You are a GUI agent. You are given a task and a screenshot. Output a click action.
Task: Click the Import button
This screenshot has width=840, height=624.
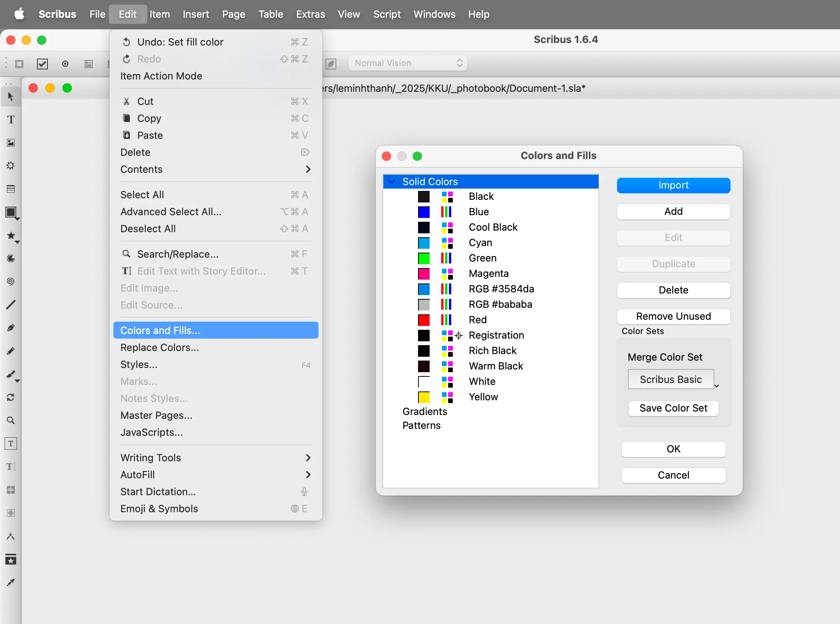(673, 186)
